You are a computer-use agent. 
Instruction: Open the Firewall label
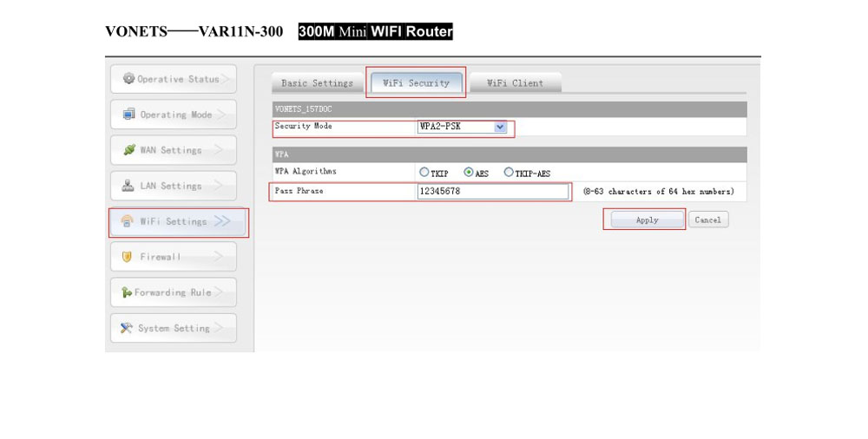[160, 257]
